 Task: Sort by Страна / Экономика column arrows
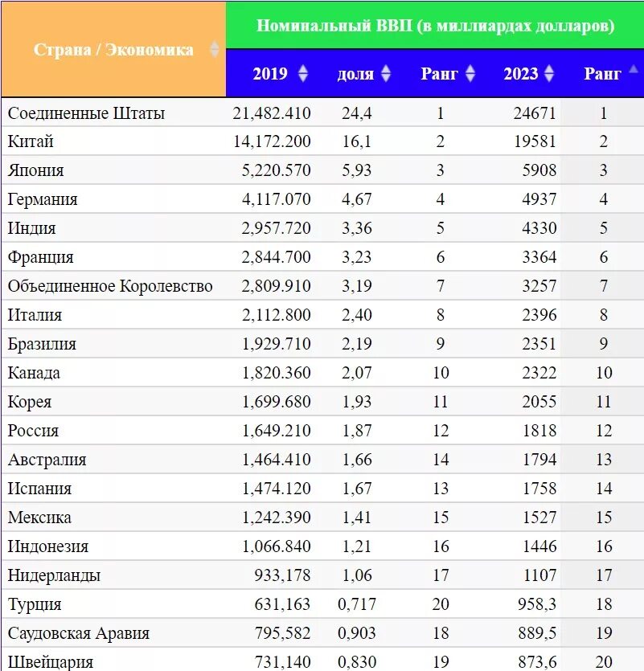pyautogui.click(x=215, y=49)
